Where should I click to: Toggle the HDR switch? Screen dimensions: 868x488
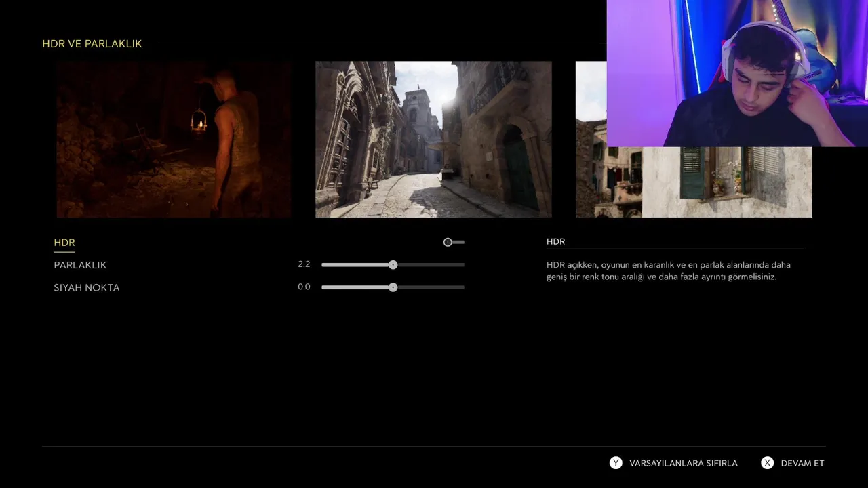454,242
